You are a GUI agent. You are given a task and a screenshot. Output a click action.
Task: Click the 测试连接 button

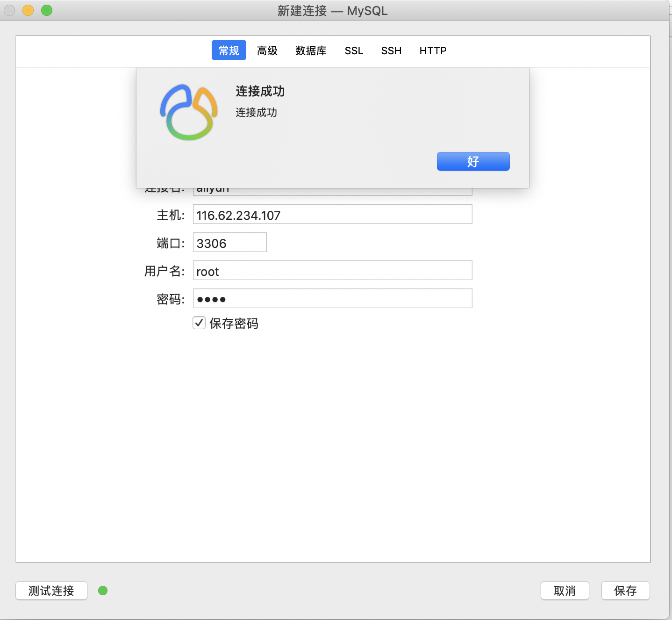tap(51, 591)
